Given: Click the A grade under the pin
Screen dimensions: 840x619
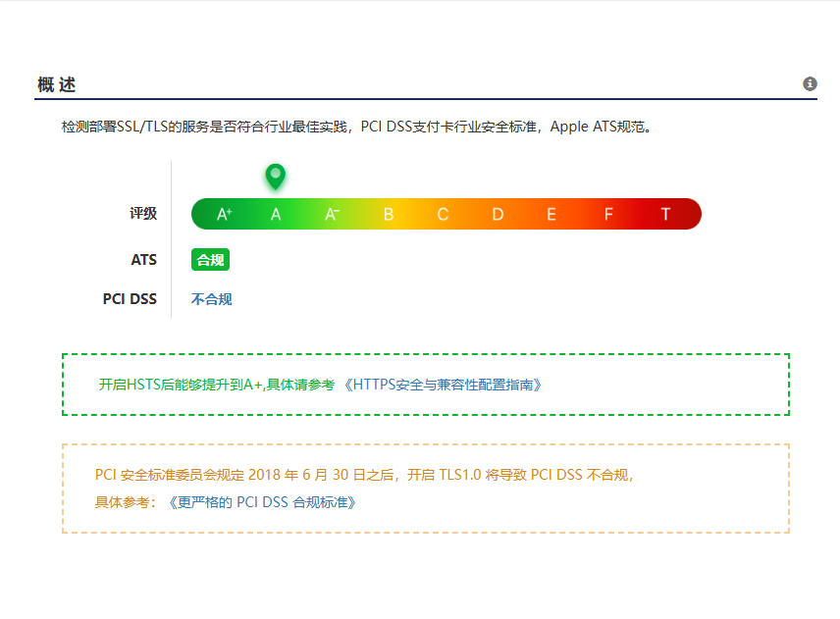Looking at the screenshot, I should click(x=276, y=214).
